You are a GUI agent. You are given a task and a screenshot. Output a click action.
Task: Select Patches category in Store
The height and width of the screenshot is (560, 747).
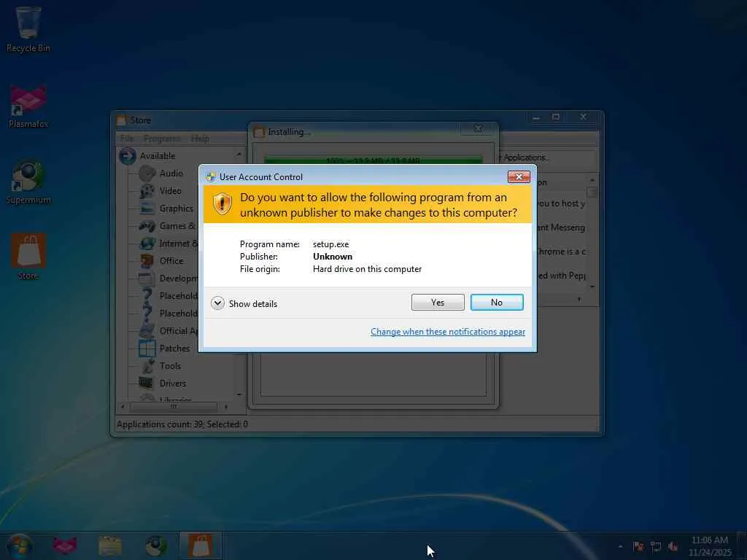point(174,349)
